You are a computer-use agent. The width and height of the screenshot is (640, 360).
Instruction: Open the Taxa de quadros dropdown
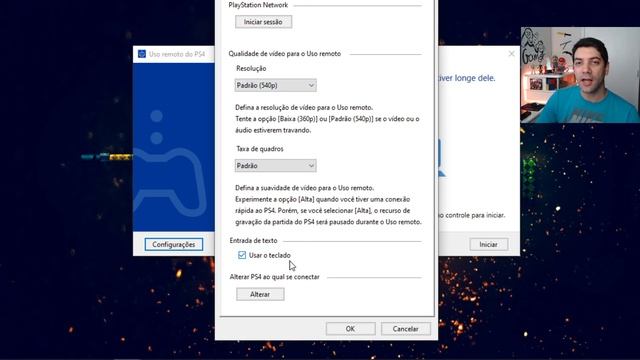coord(276,166)
